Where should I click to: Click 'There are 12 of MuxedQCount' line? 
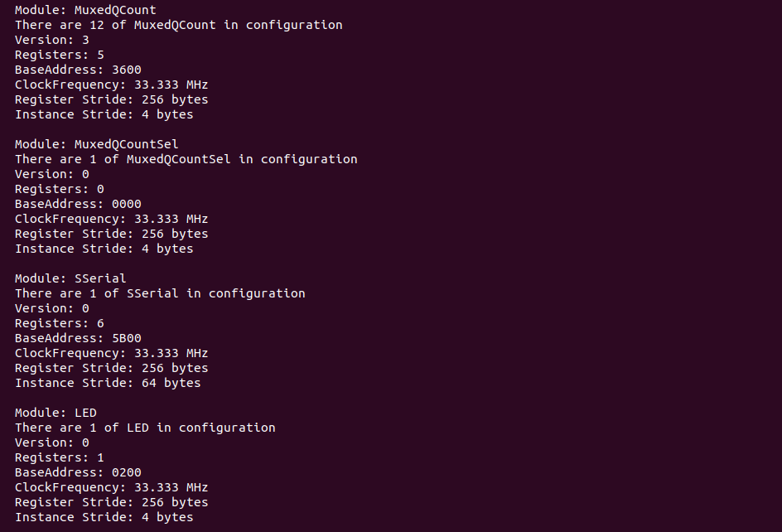click(179, 25)
